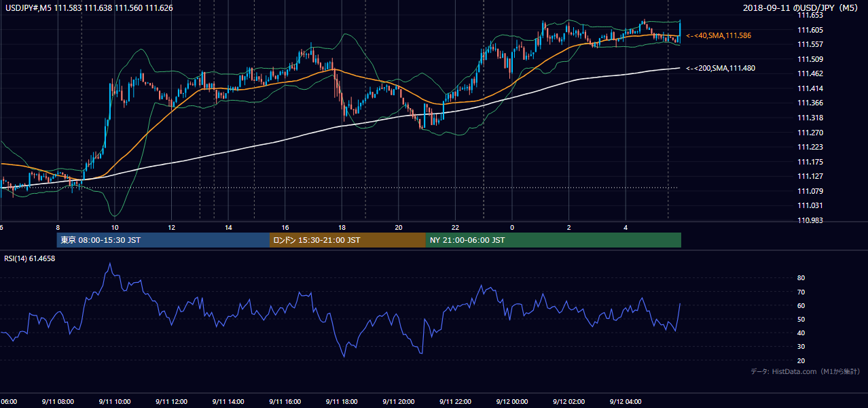This screenshot has width=868, height=408.
Task: Click hour label 22 under price chart
Action: click(x=456, y=228)
